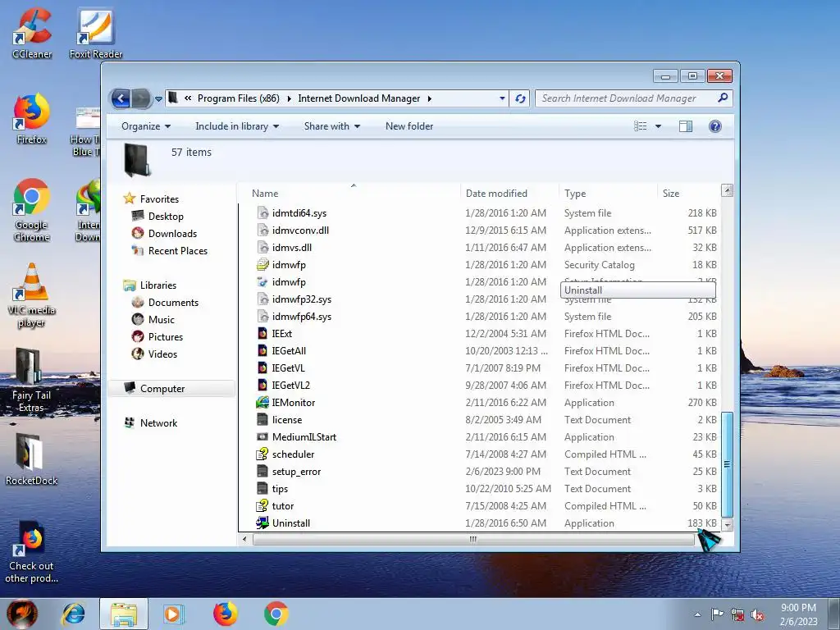
Task: Click the Action Center flag tray icon
Action: (x=717, y=614)
